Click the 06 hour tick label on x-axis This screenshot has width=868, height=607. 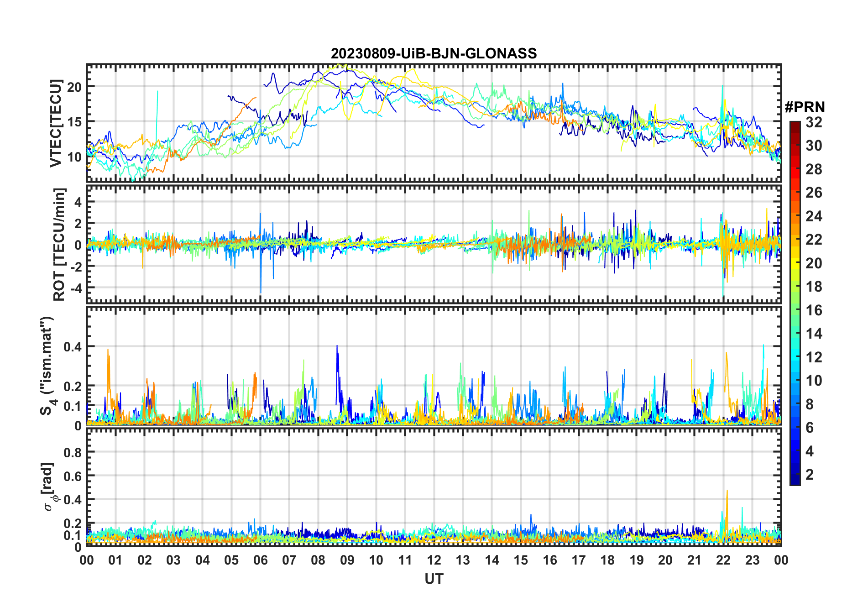[x=260, y=560]
